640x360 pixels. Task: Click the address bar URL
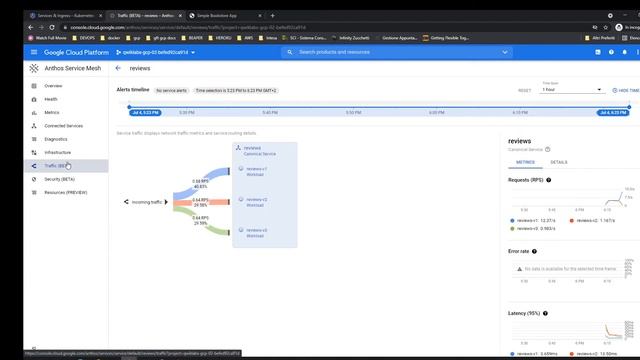point(188,27)
